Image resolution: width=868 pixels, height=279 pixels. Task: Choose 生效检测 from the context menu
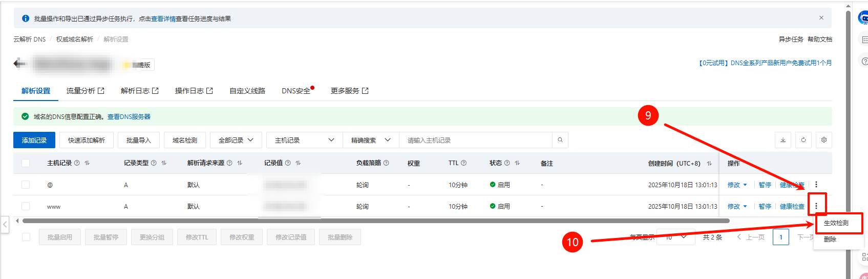(x=836, y=223)
